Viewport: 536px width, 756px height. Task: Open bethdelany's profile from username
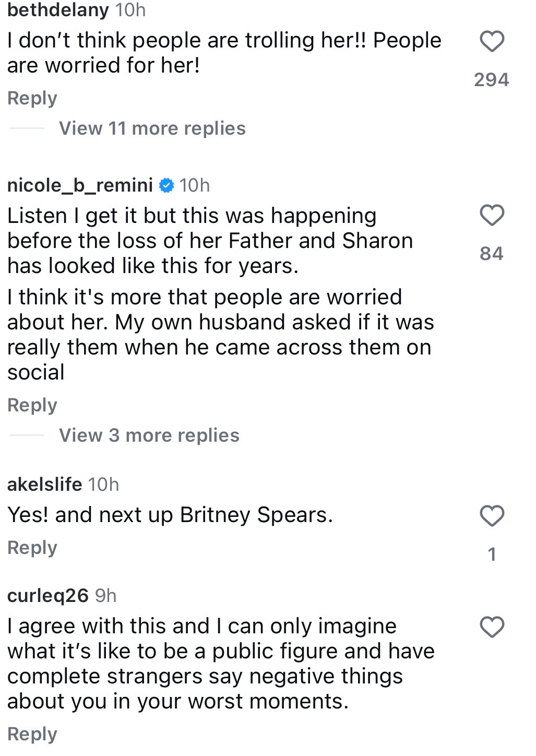pos(58,10)
